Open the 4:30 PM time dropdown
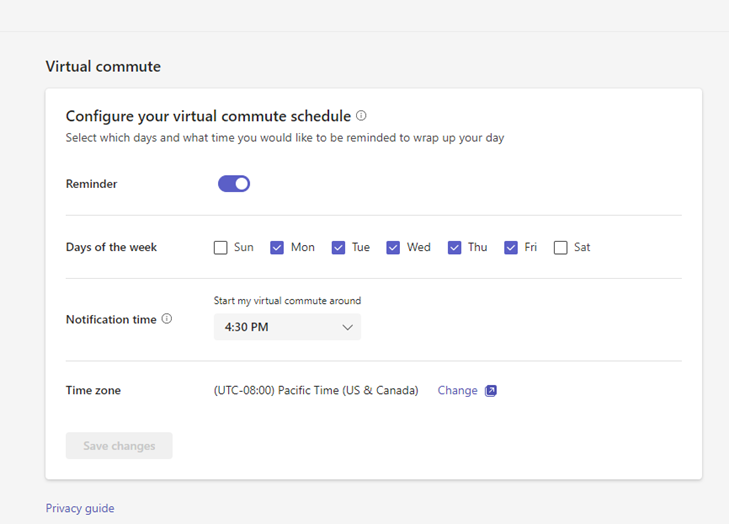The image size is (729, 524). tap(287, 327)
